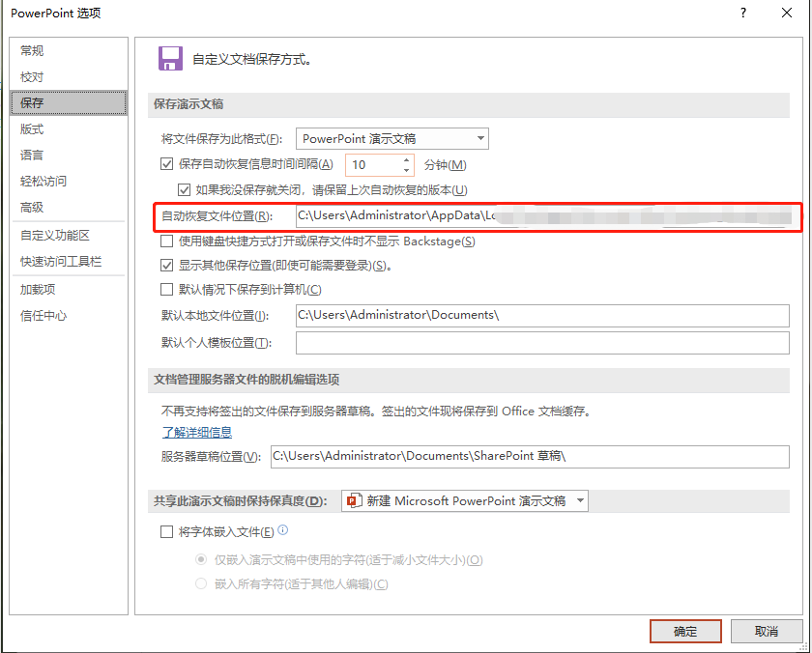Open 信任中心 category
The image size is (812, 653).
pyautogui.click(x=69, y=316)
